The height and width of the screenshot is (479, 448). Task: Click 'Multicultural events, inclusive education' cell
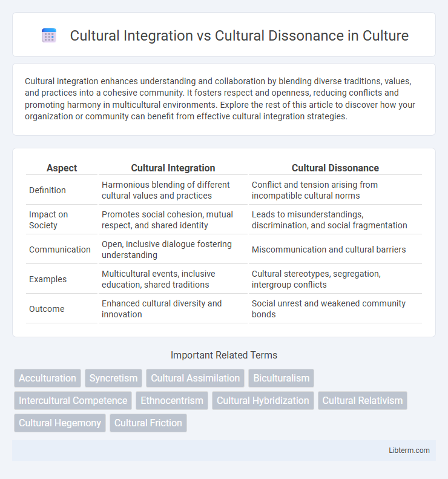173,279
